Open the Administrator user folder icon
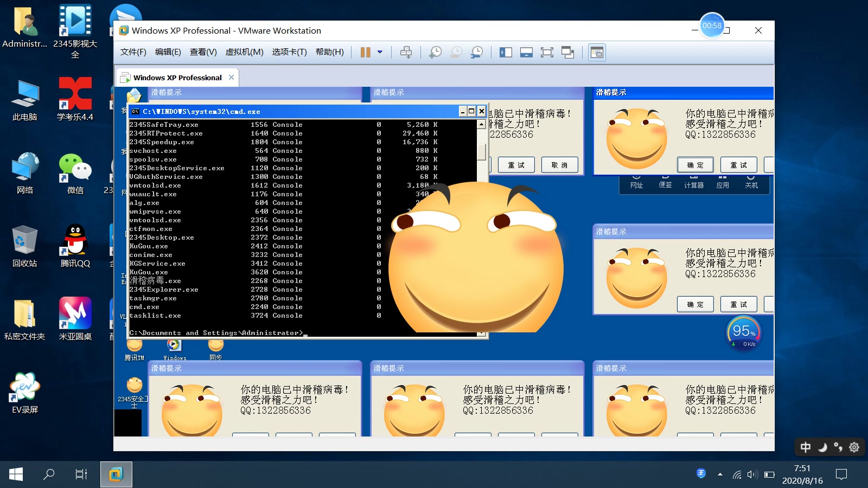The image size is (868, 488). [x=25, y=27]
